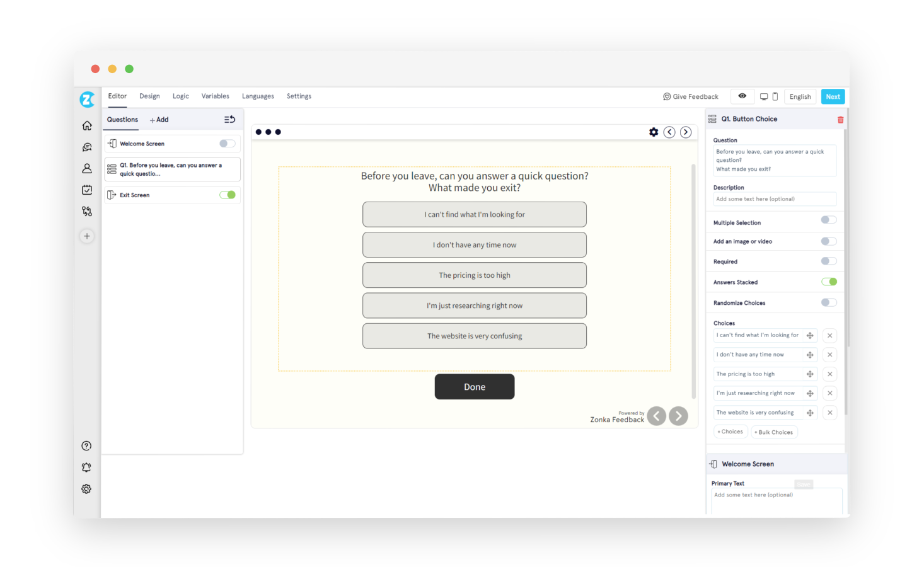Open the notifications bell icon

pyautogui.click(x=86, y=467)
